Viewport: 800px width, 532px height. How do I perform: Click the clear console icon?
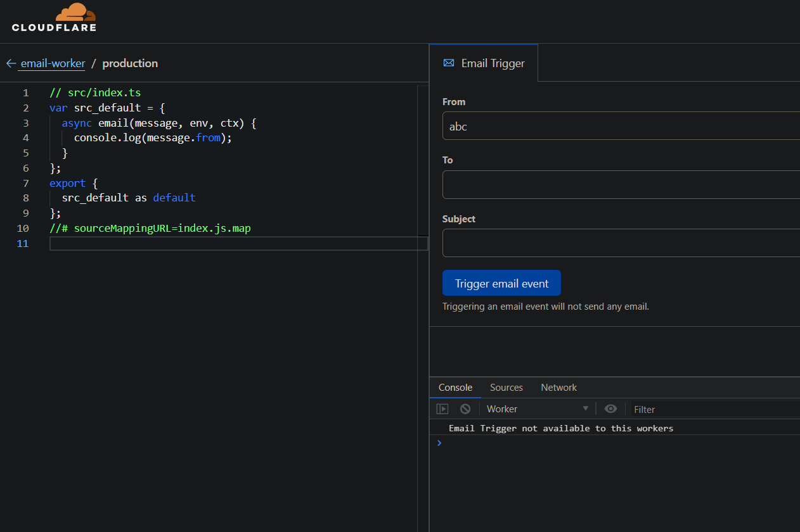tap(465, 409)
